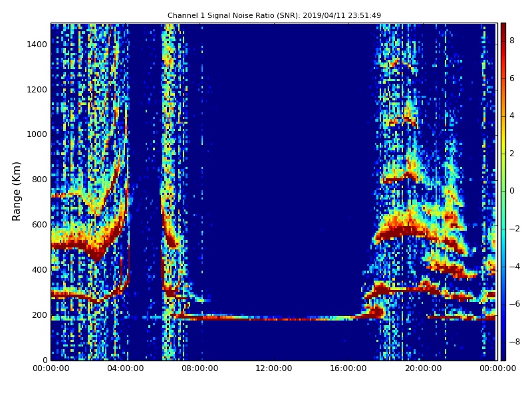The height and width of the screenshot is (399, 532).
Task: Click the colorbar label 6
Action: tap(512, 78)
